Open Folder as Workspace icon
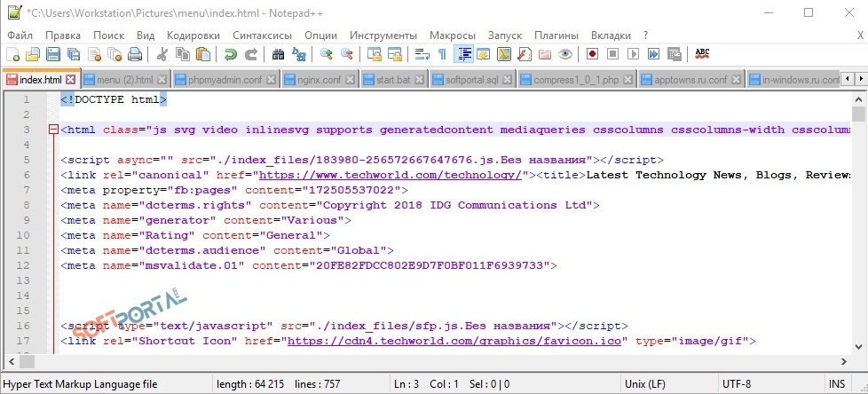Viewport: 868px width, 394px height. [x=545, y=54]
